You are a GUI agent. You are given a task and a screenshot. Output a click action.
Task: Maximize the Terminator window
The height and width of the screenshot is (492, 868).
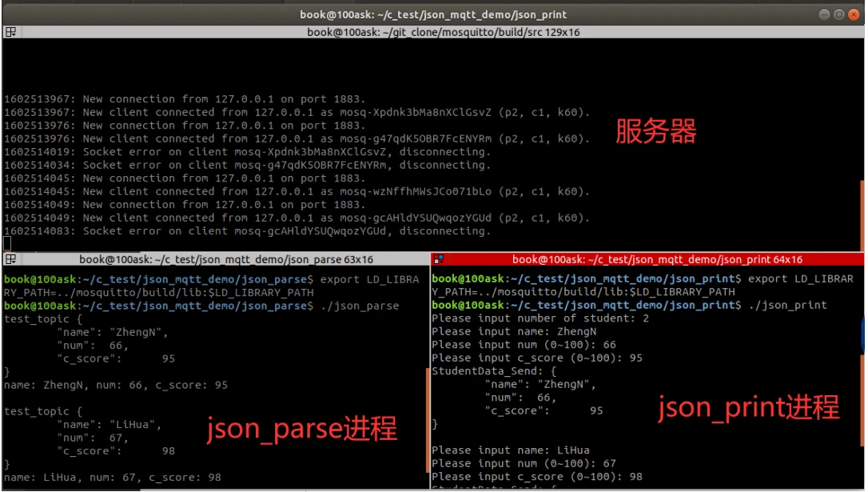click(x=838, y=14)
